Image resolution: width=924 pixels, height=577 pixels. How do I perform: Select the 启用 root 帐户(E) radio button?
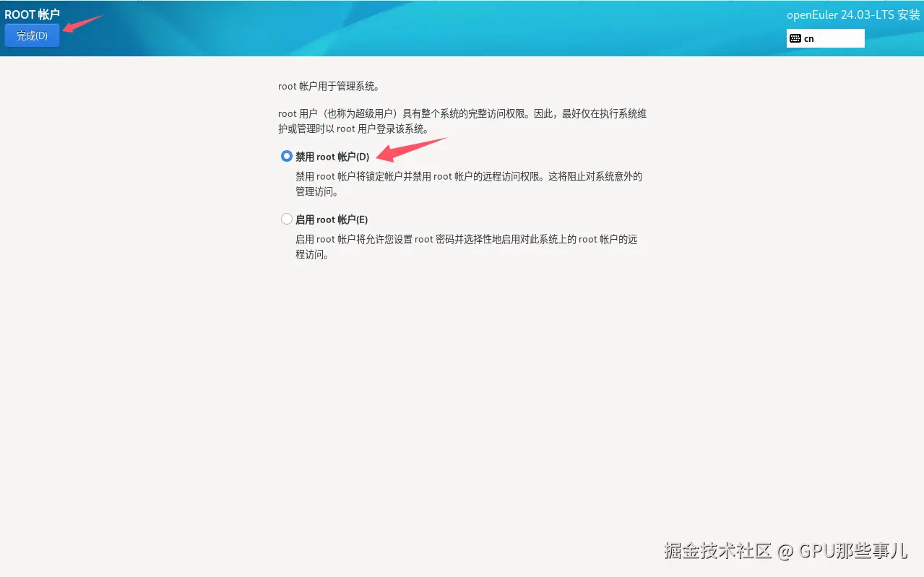point(287,220)
